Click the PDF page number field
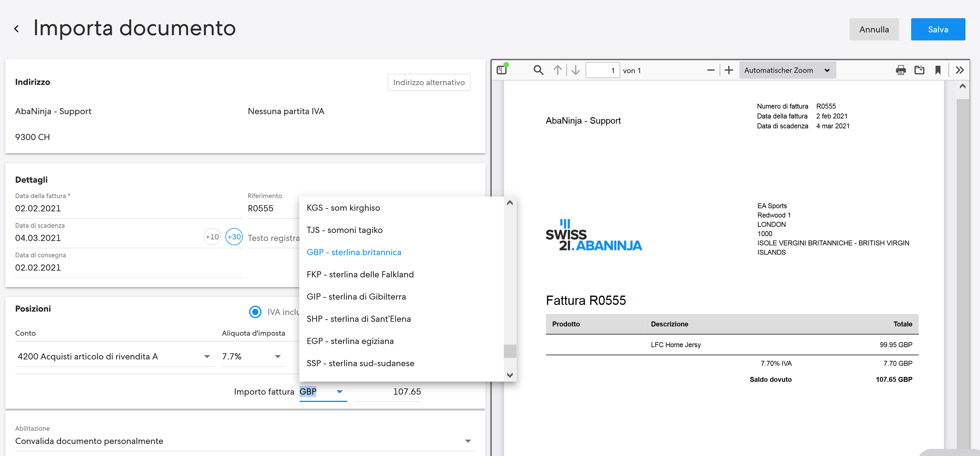The height and width of the screenshot is (456, 980). coord(602,70)
